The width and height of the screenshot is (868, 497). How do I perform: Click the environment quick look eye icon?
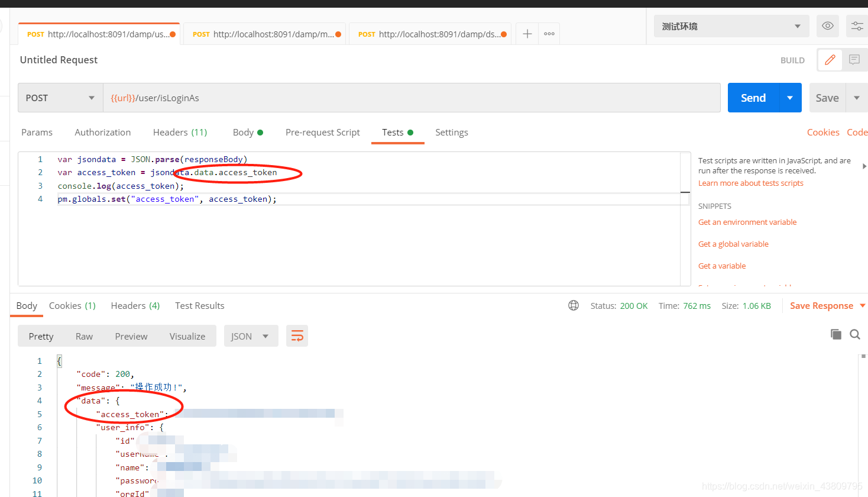pyautogui.click(x=828, y=26)
